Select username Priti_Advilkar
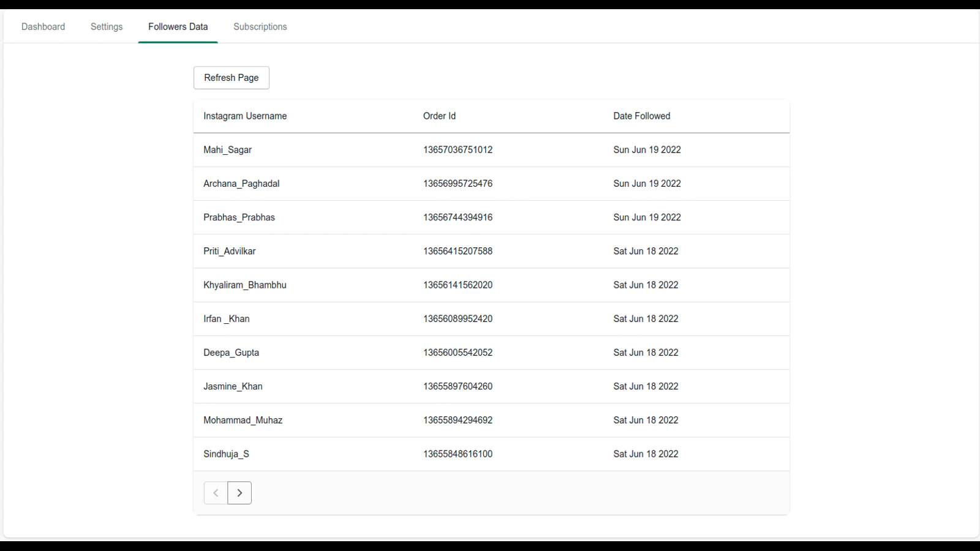The image size is (980, 551). [230, 251]
